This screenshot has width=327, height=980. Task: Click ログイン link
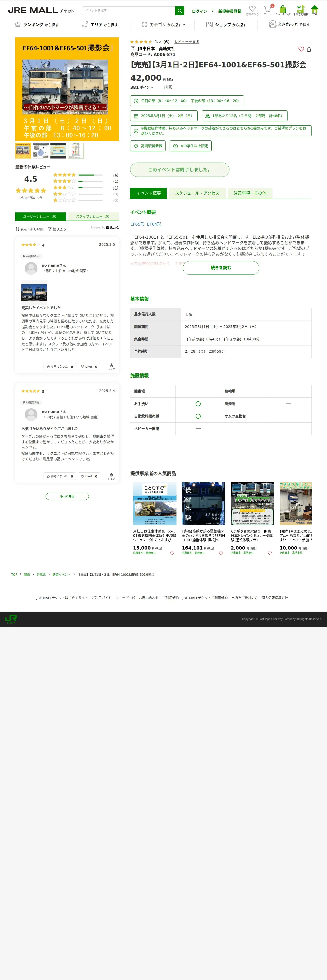coord(199,11)
